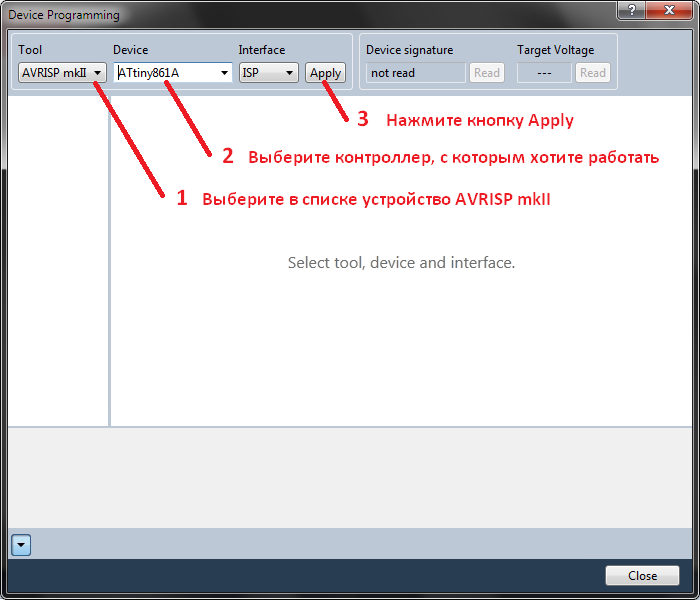This screenshot has height=600, width=700.
Task: Click the empty status area below main panel
Action: pos(350,476)
